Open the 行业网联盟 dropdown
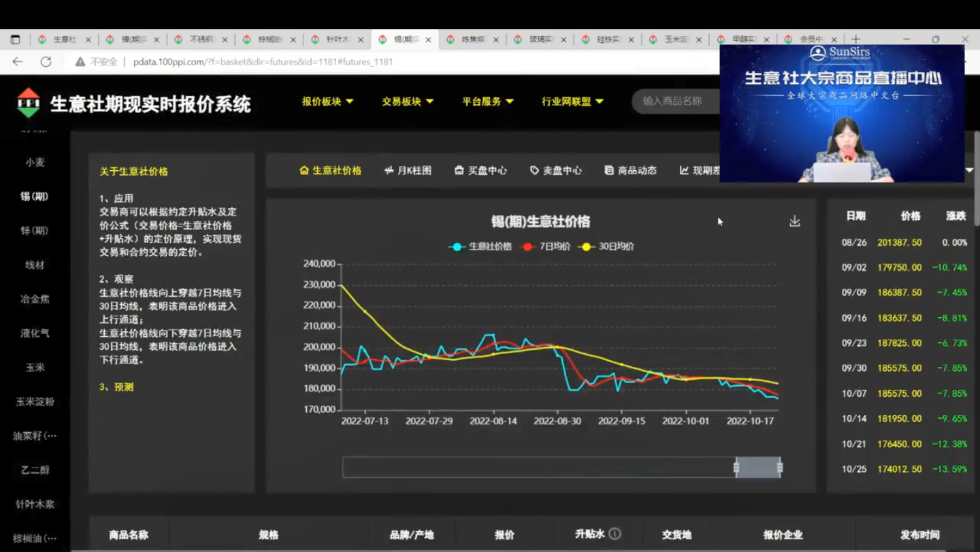The width and height of the screenshot is (980, 552). [x=572, y=101]
